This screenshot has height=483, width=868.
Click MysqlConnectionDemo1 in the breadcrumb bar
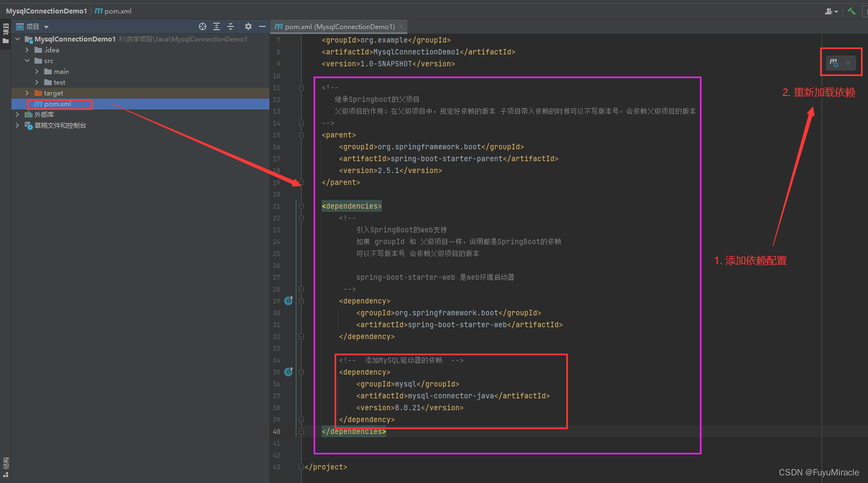(x=46, y=11)
